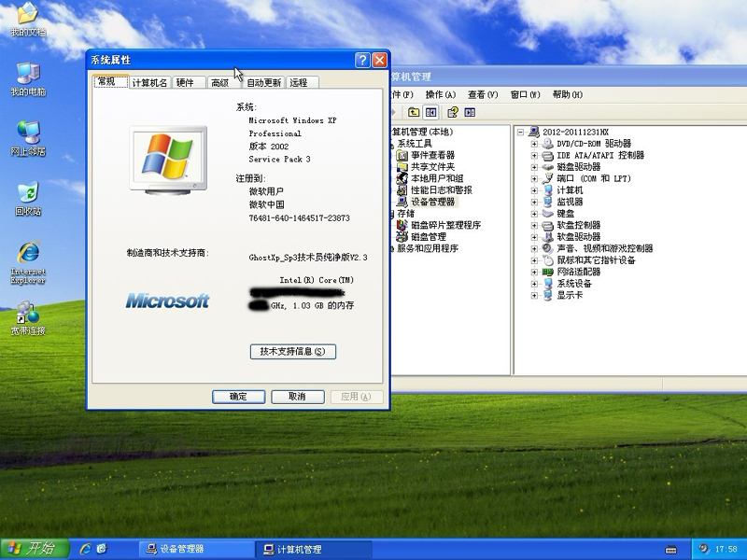
Task: Confirm the dialog with the 确定 button
Action: tap(238, 397)
